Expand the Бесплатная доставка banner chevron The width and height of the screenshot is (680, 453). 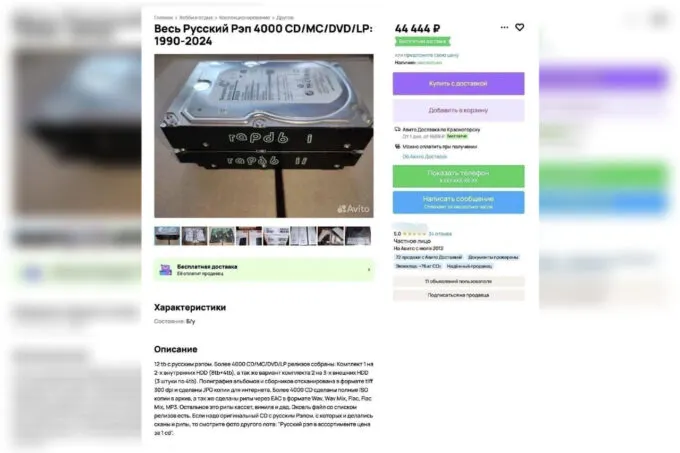(x=369, y=270)
